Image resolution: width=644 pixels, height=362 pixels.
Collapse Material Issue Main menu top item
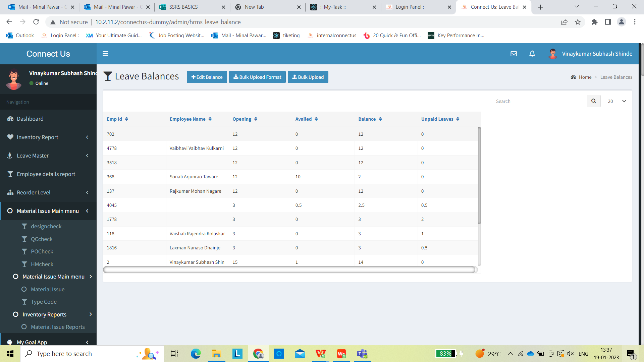pos(48,211)
